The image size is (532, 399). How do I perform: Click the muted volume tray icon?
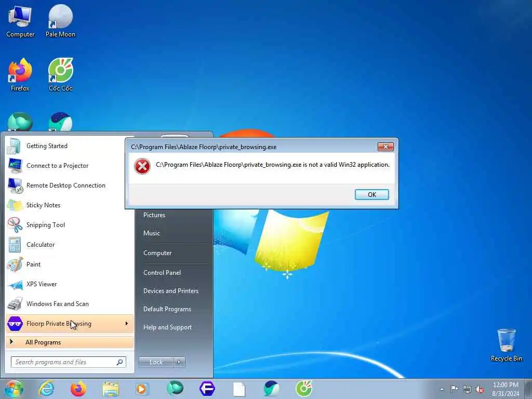tap(480, 390)
